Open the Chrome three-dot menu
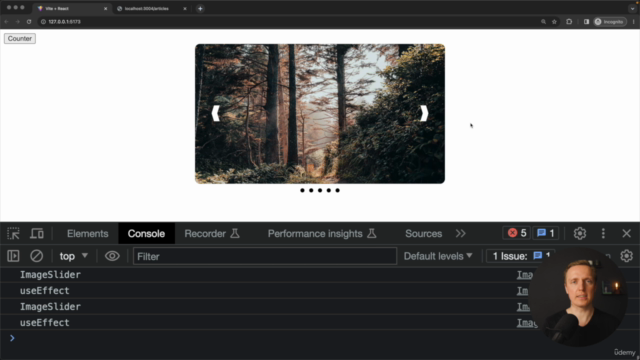 633,22
